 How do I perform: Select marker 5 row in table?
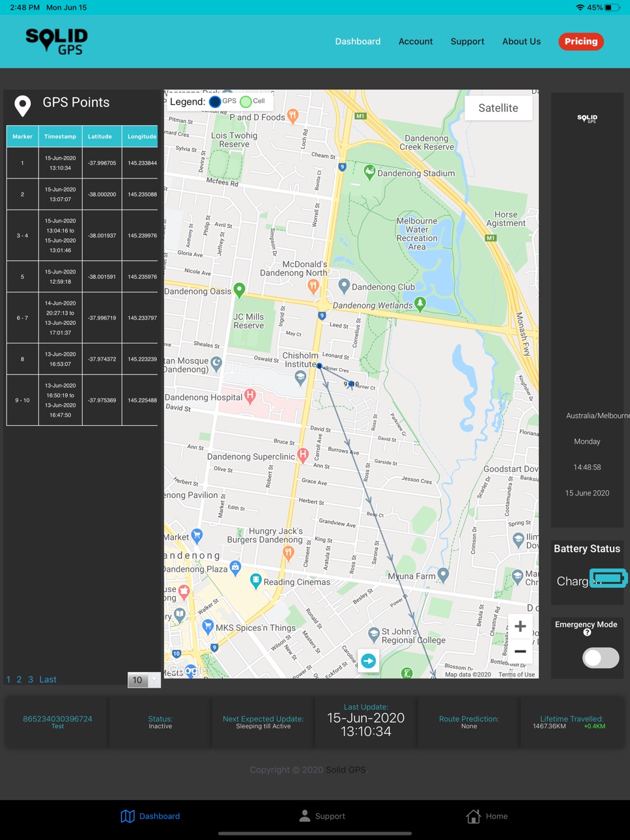(82, 277)
